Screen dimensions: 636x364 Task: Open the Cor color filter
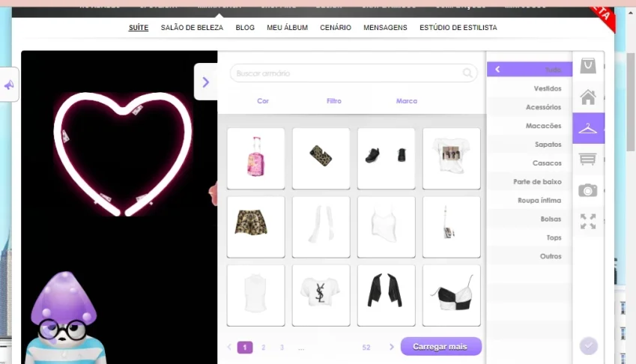[x=263, y=101]
